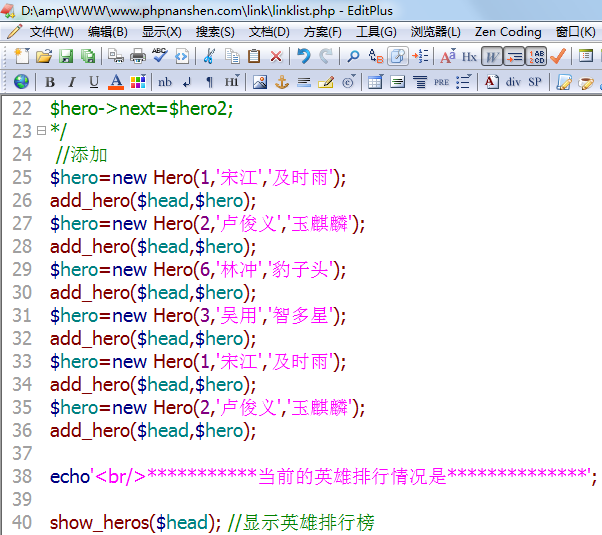Click the New file icon
The height and width of the screenshot is (535, 602).
[x=21, y=56]
